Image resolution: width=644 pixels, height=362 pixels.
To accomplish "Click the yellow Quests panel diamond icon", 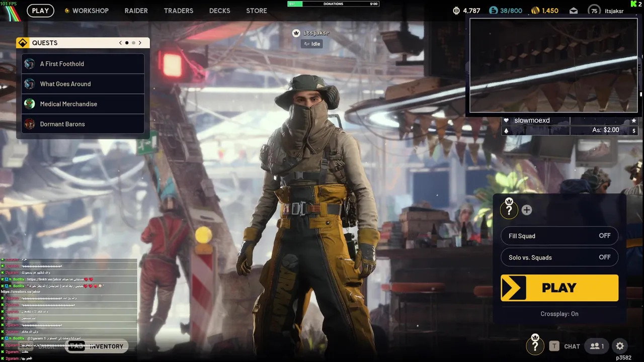I will tap(22, 43).
